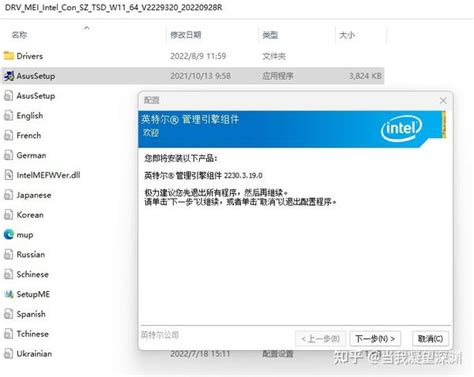Click the SetupME file name

[x=33, y=294]
